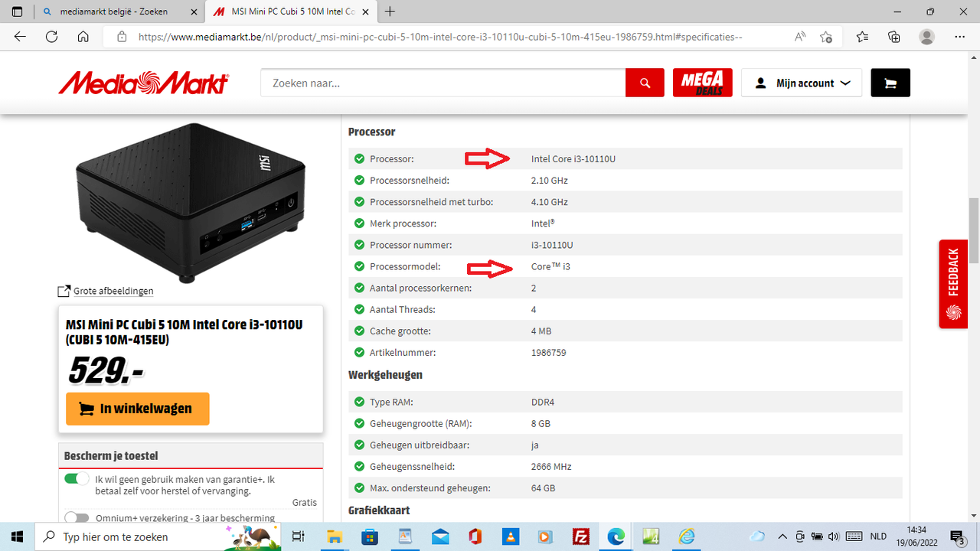Switch to mediamarkt belgië Zoeken tab
The width and height of the screenshot is (980, 551).
(119, 11)
